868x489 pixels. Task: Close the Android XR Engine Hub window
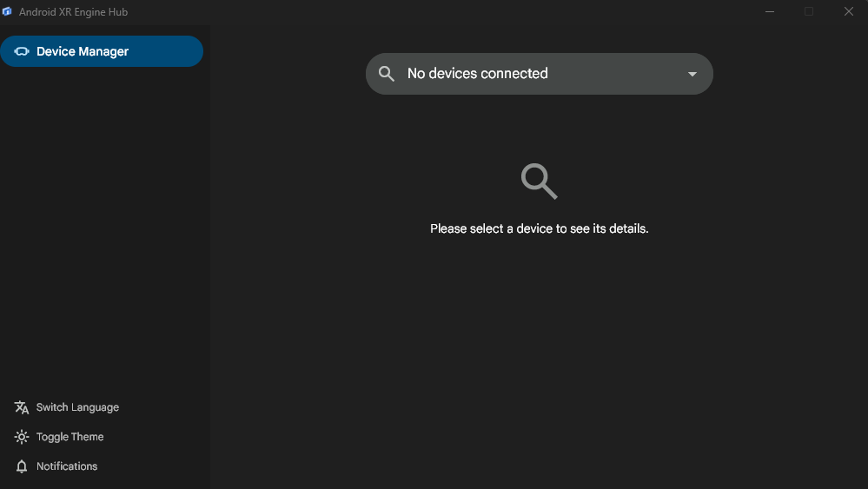[849, 11]
